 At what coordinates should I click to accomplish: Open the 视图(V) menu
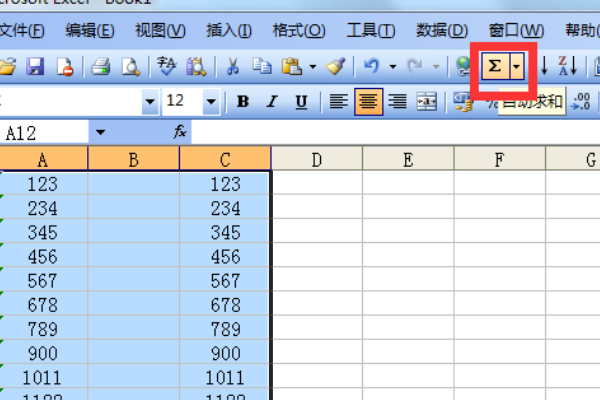click(161, 31)
